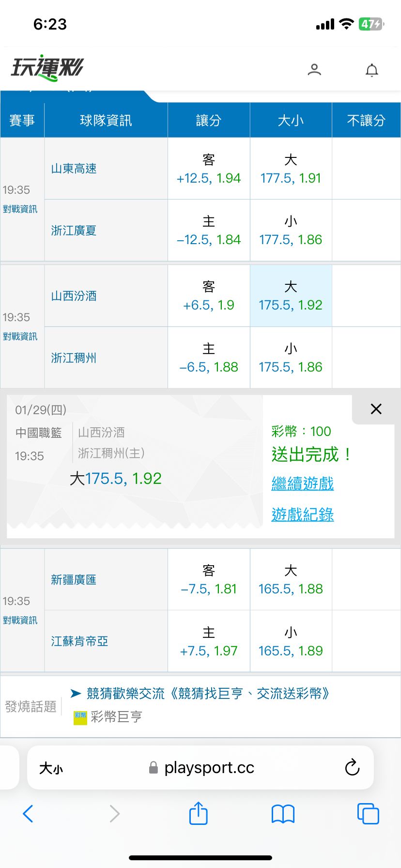
Task: Toggle the highlighted 大 175.5, 1.92 pick
Action: click(291, 296)
